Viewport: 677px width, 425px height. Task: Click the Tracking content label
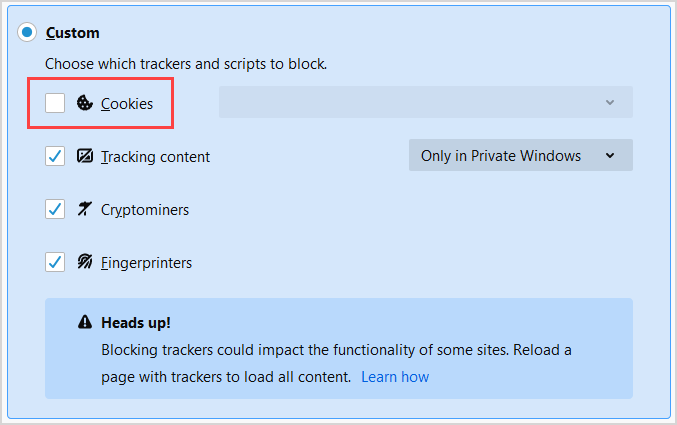pos(155,156)
